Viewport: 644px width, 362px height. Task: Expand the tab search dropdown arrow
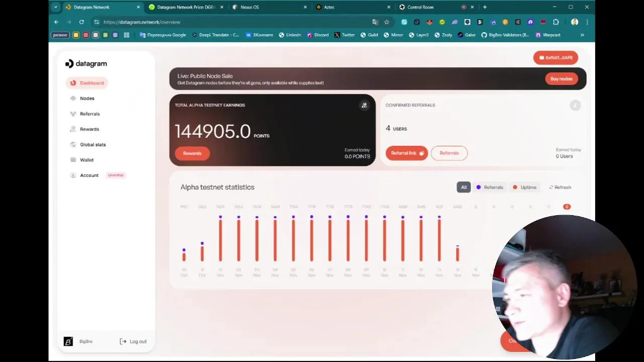pyautogui.click(x=55, y=7)
